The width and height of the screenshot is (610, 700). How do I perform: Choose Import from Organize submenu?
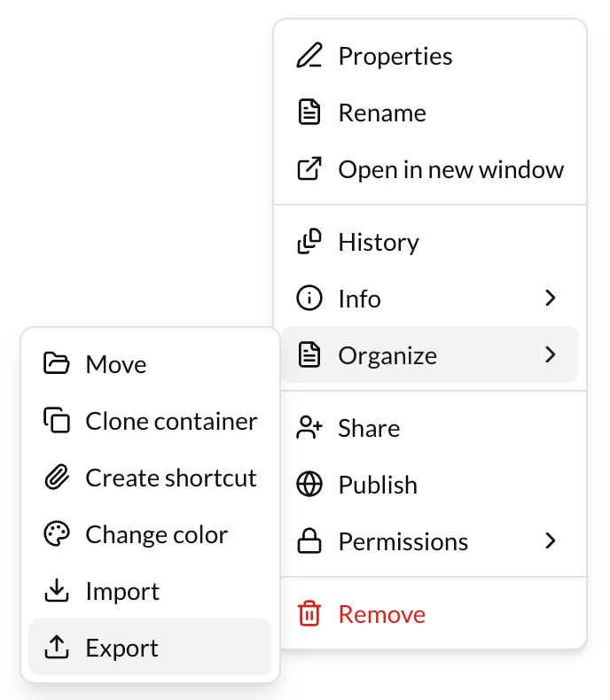click(x=122, y=592)
